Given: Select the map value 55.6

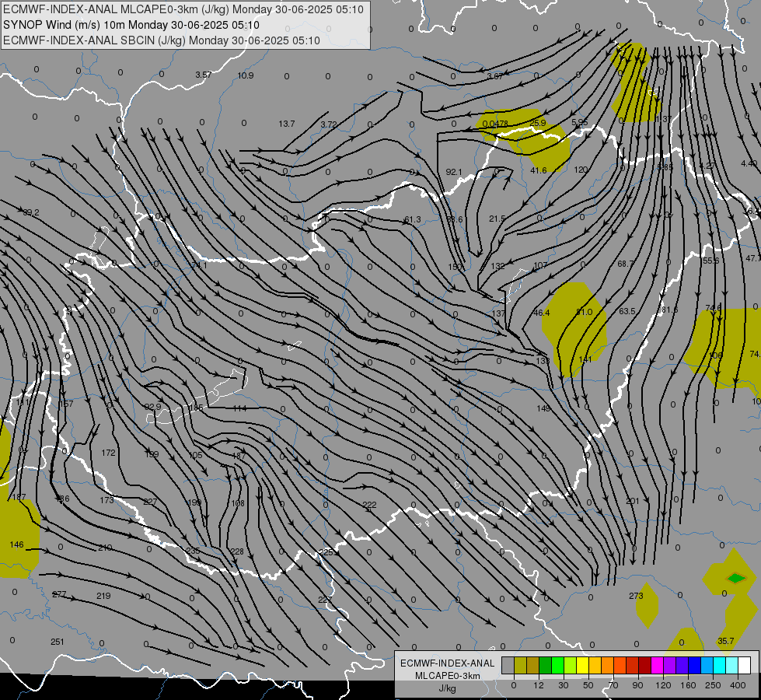Looking at the screenshot, I should pos(710,261).
